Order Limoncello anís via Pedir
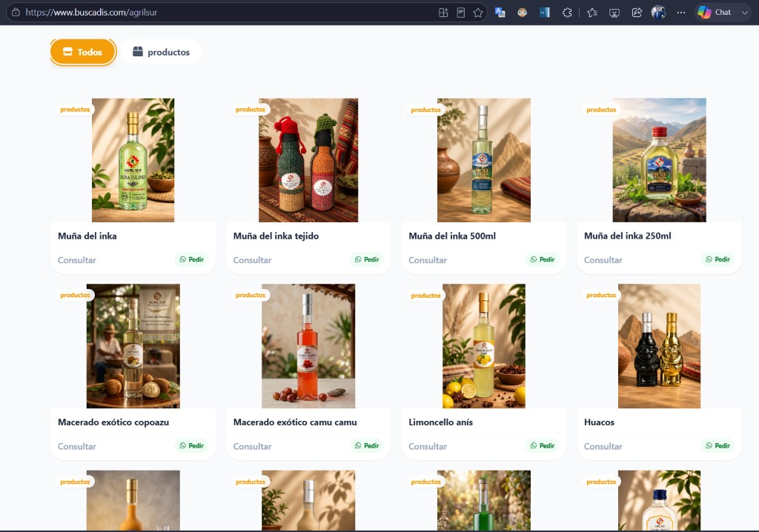The height and width of the screenshot is (532, 759). pyautogui.click(x=543, y=446)
